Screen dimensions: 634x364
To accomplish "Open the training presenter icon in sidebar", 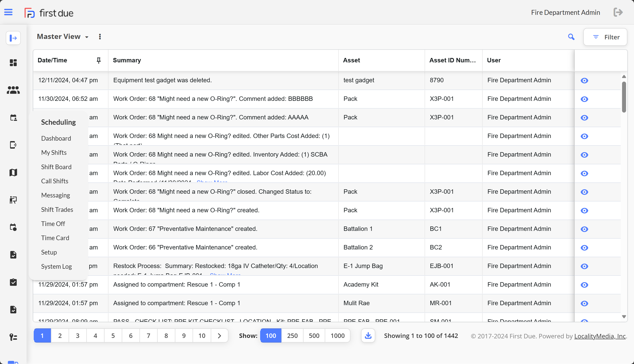I will [13, 200].
